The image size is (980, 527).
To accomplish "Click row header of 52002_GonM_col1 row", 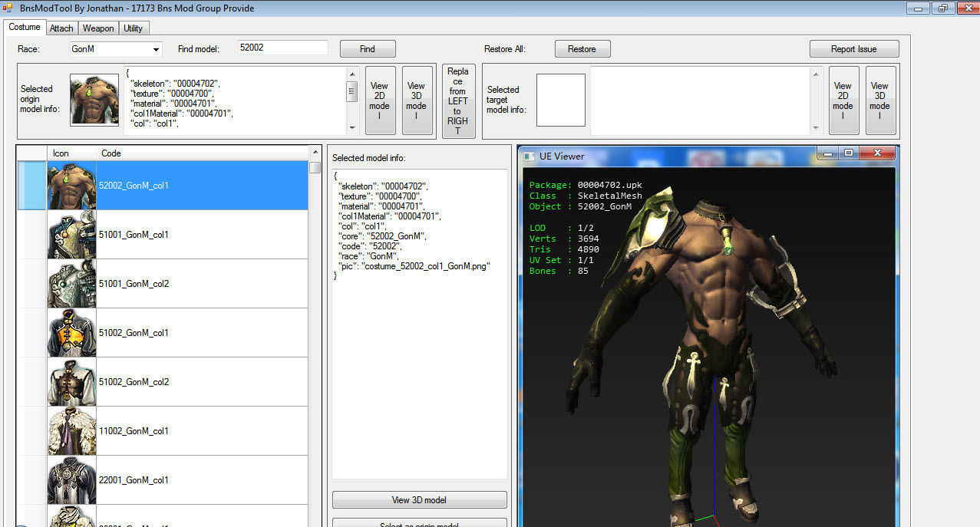I will (32, 186).
